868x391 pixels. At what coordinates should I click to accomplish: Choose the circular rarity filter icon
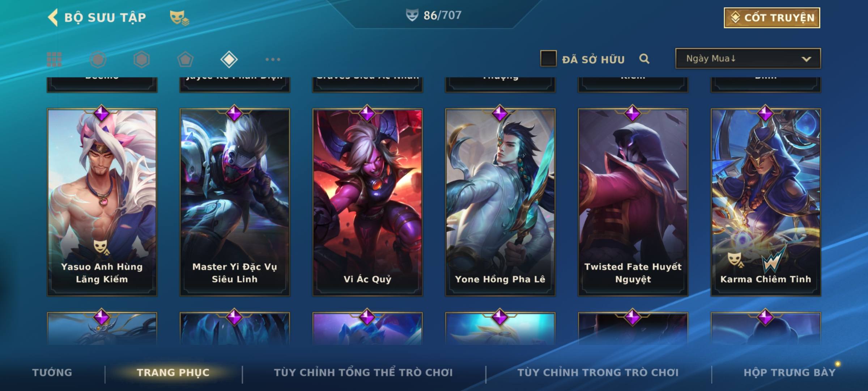pyautogui.click(x=98, y=59)
